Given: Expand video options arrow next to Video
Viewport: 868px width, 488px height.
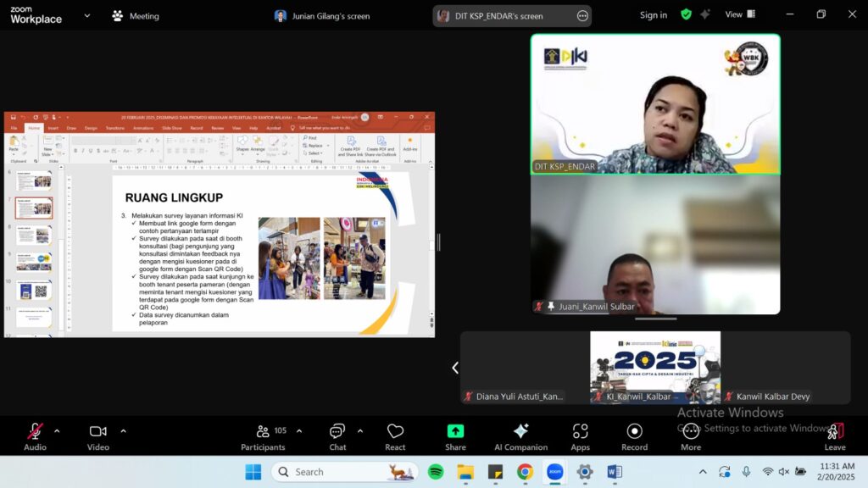Looking at the screenshot, I should pos(123,430).
